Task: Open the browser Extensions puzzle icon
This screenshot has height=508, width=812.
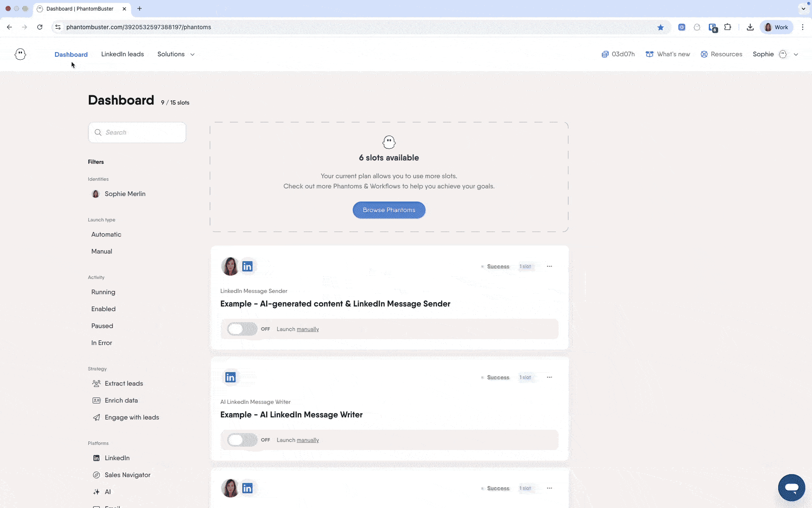Action: (x=727, y=27)
